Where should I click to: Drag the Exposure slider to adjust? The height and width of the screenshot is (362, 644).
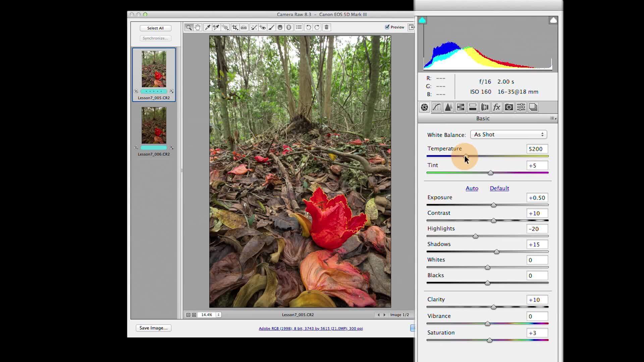[x=492, y=205]
